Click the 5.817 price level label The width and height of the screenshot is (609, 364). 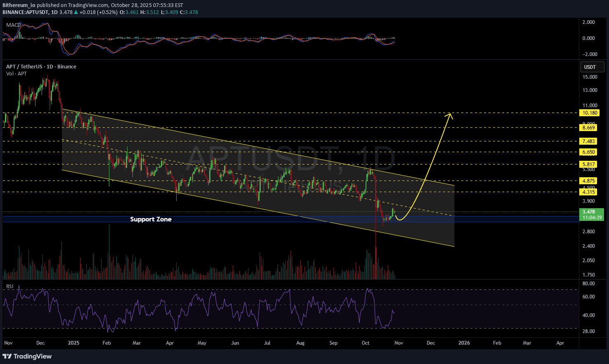coord(589,164)
